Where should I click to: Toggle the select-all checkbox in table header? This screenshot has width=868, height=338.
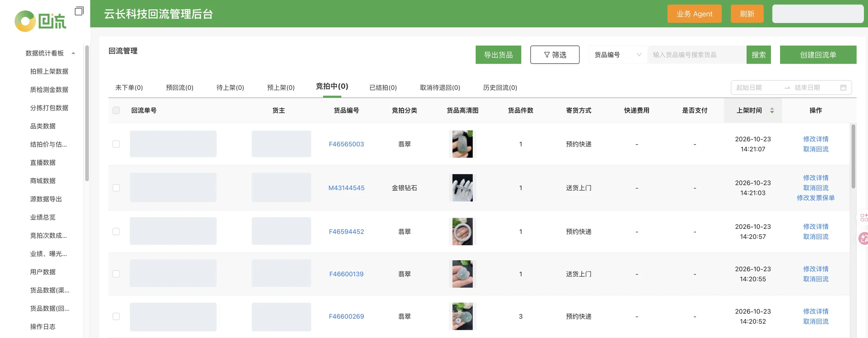116,111
